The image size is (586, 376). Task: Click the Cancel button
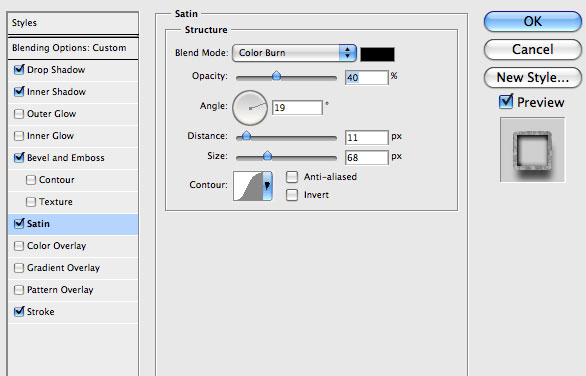click(x=533, y=49)
